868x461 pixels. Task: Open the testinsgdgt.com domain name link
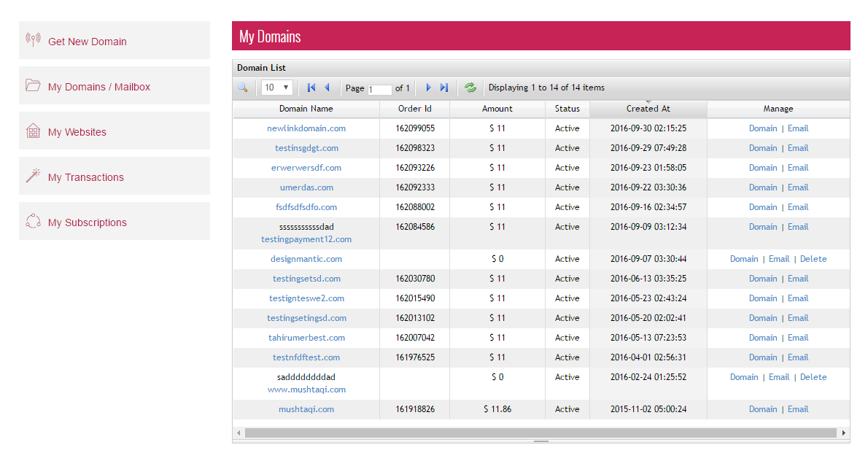pyautogui.click(x=306, y=147)
